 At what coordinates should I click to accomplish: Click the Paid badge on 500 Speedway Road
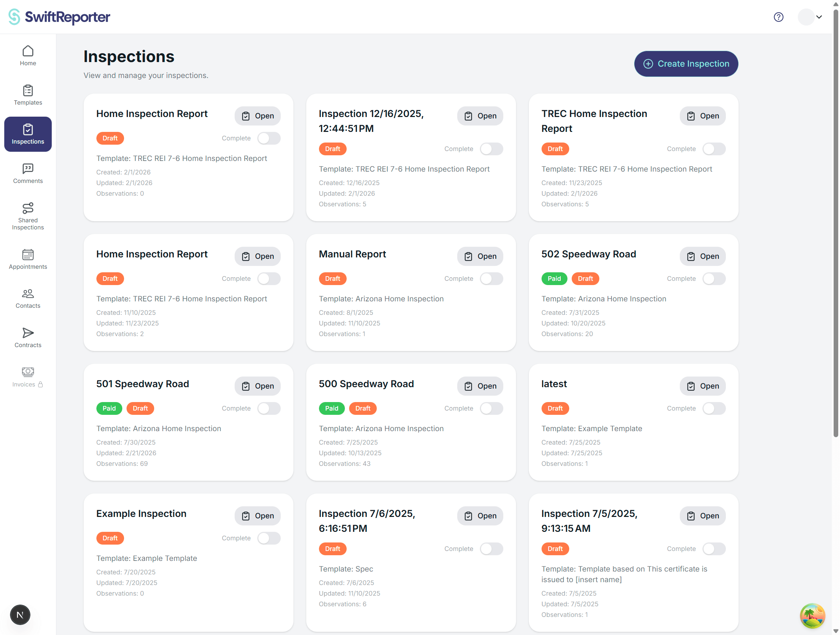[331, 408]
